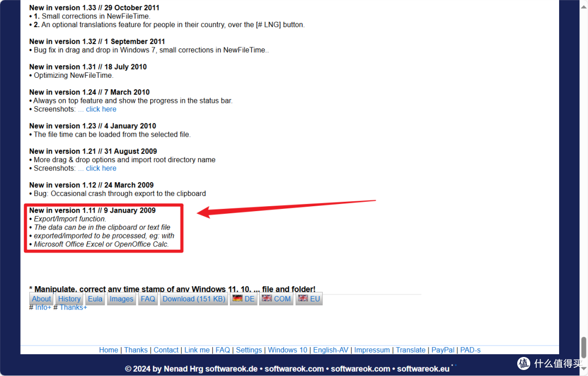Switch to the EU site
Image resolution: width=588 pixels, height=376 pixels.
coord(309,299)
